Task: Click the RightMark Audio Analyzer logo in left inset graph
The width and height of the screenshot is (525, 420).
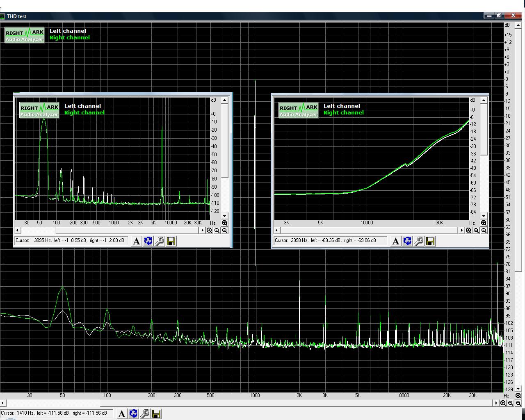Action: [x=39, y=110]
